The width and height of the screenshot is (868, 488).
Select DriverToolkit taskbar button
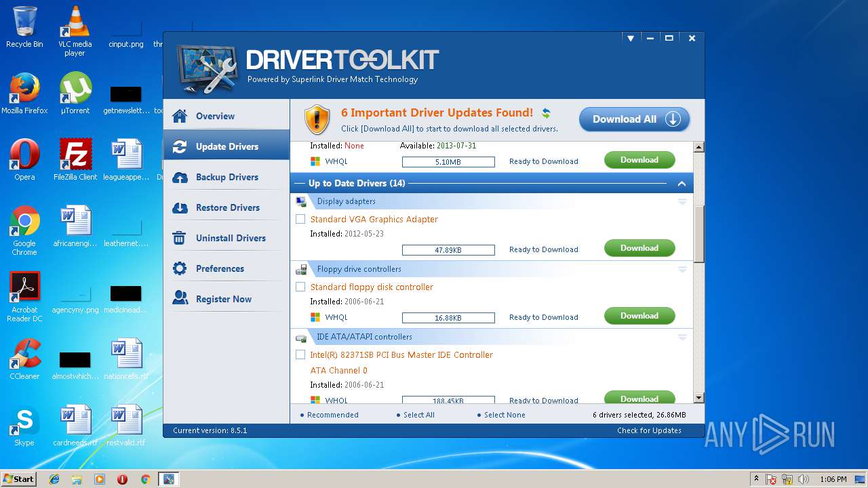(167, 479)
